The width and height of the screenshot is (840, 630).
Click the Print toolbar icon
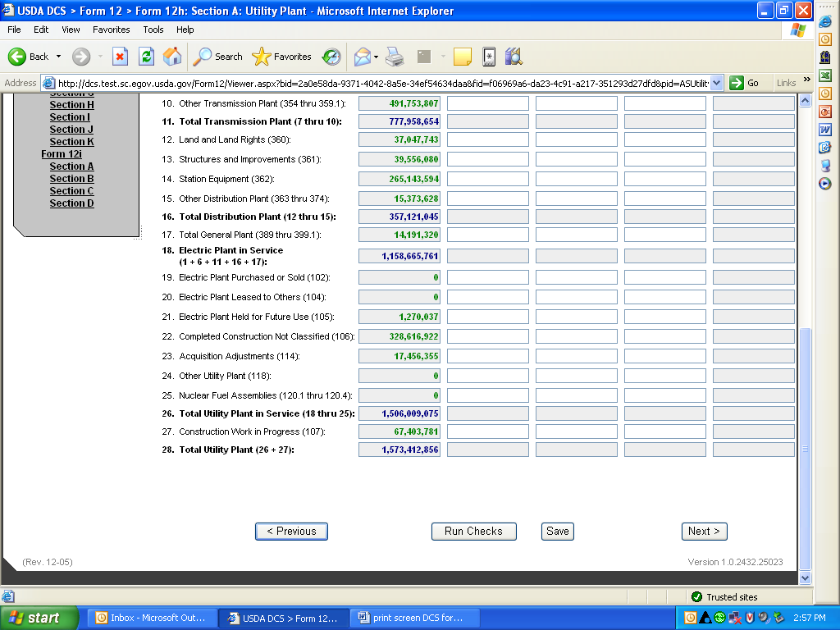tap(395, 57)
